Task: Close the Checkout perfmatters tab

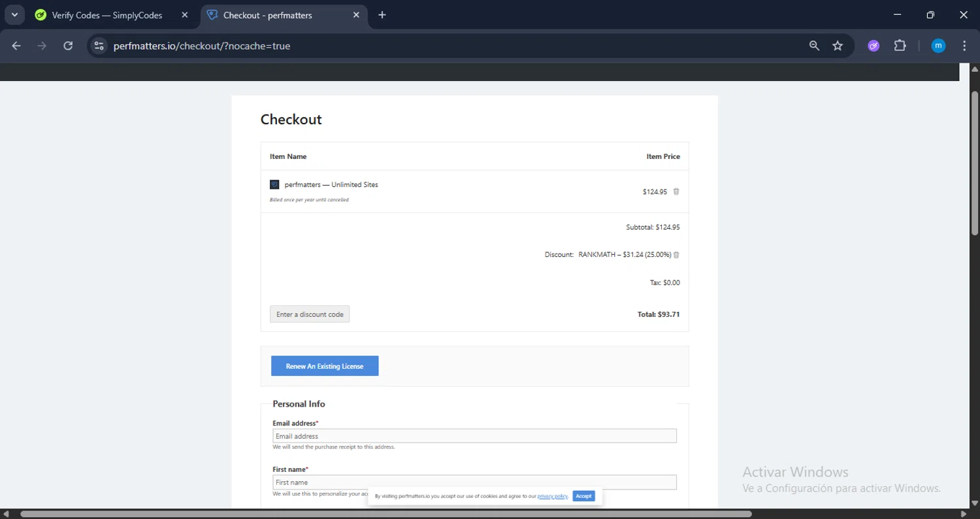Action: click(356, 15)
